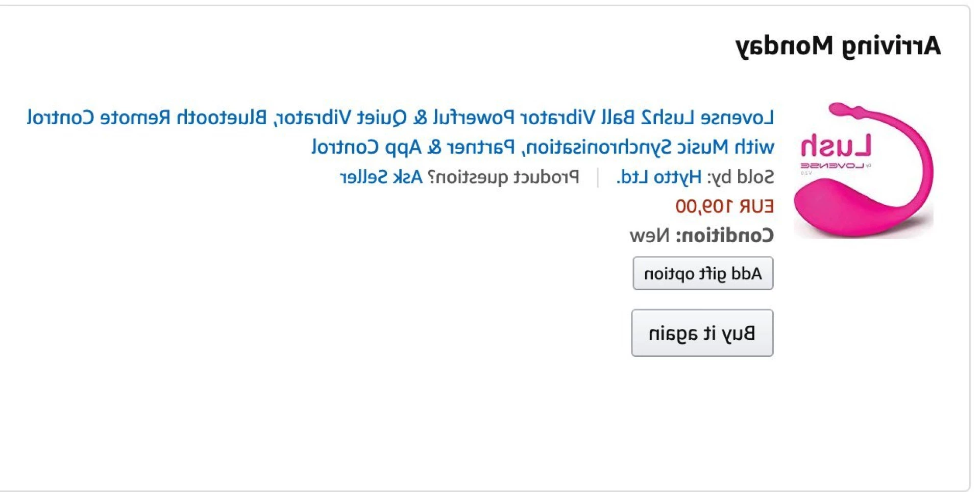The height and width of the screenshot is (492, 980).
Task: Click the Arriving Monday heading
Action: [838, 46]
